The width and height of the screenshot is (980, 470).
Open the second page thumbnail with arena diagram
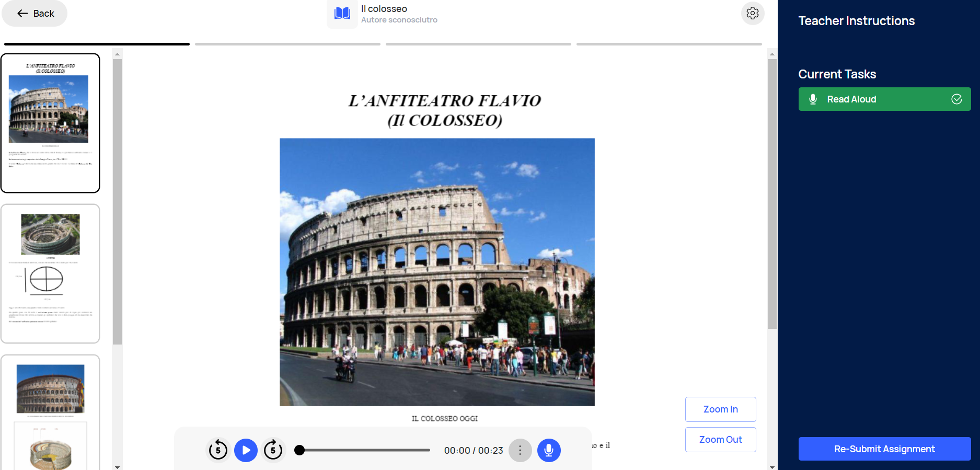click(x=50, y=273)
